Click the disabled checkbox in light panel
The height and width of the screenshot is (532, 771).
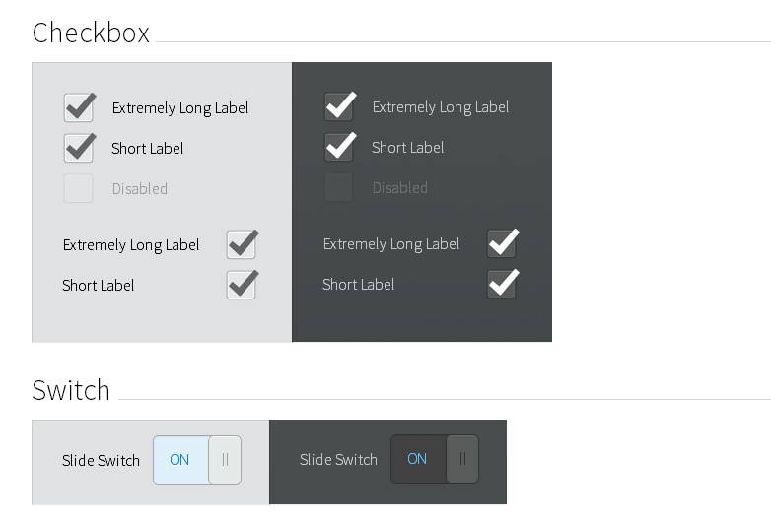pos(78,188)
